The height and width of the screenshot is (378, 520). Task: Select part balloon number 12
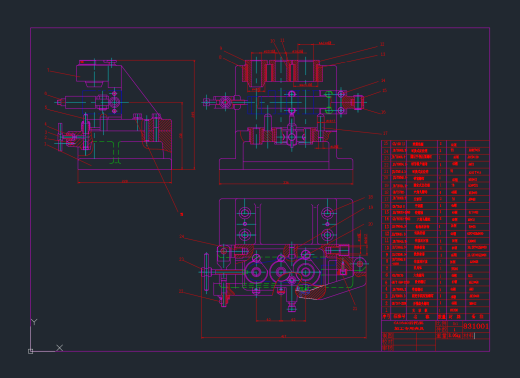pyautogui.click(x=382, y=44)
